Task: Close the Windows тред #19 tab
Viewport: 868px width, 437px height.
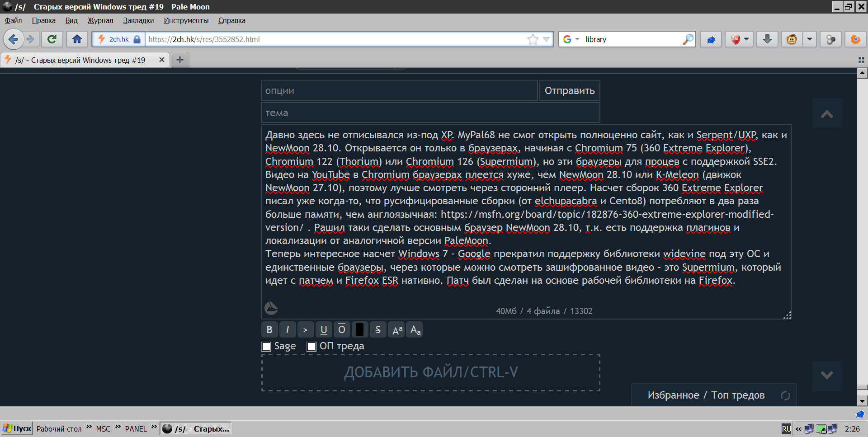Action: [162, 60]
